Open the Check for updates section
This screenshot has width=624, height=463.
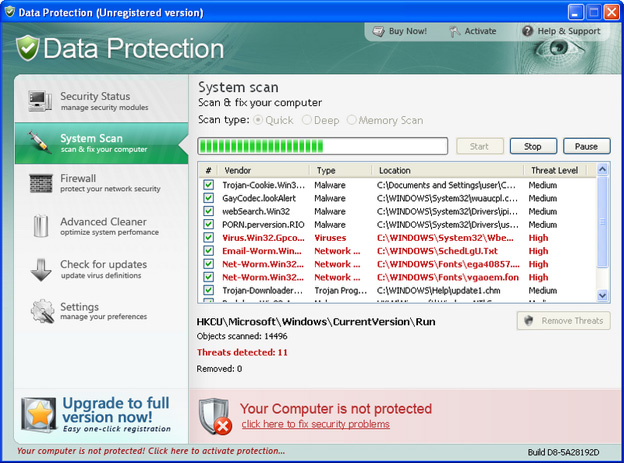101,270
